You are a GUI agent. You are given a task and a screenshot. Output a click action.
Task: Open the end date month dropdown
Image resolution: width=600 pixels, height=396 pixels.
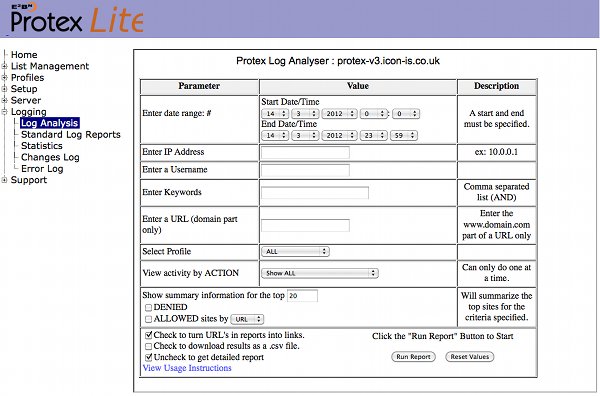[x=305, y=135]
